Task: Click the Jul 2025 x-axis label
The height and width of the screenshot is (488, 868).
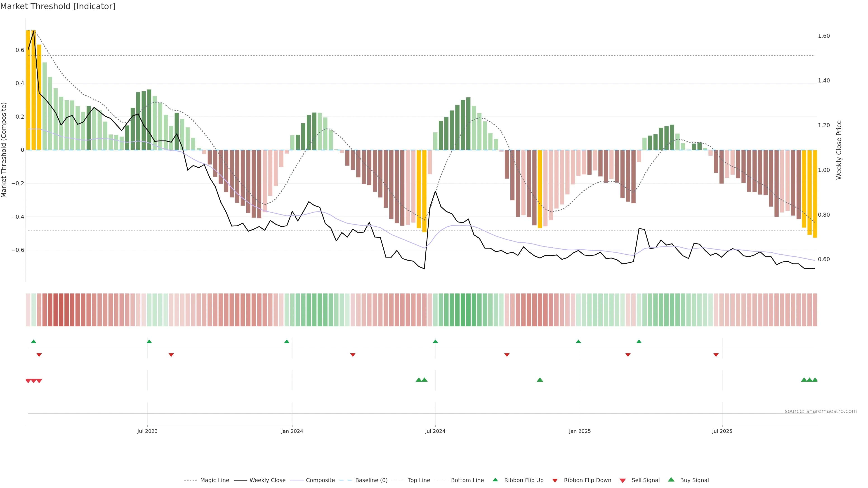Action: pos(722,431)
